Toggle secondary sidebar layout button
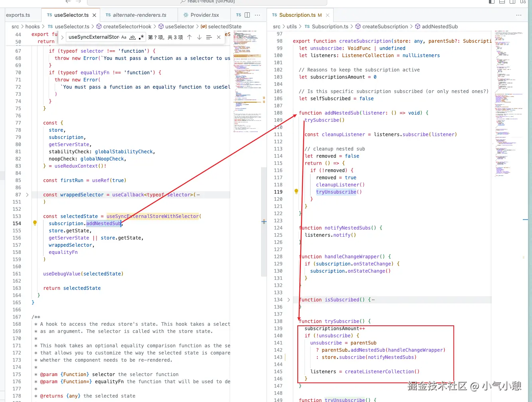 (512, 2)
